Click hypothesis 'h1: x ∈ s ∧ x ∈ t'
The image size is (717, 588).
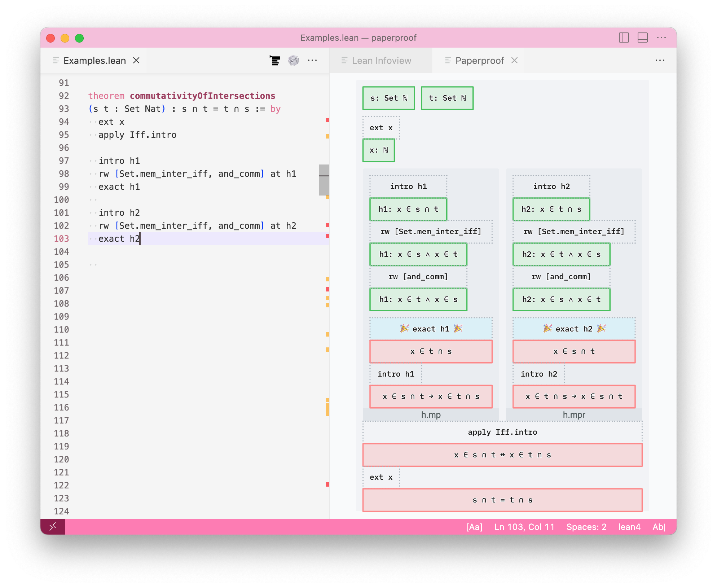click(418, 254)
